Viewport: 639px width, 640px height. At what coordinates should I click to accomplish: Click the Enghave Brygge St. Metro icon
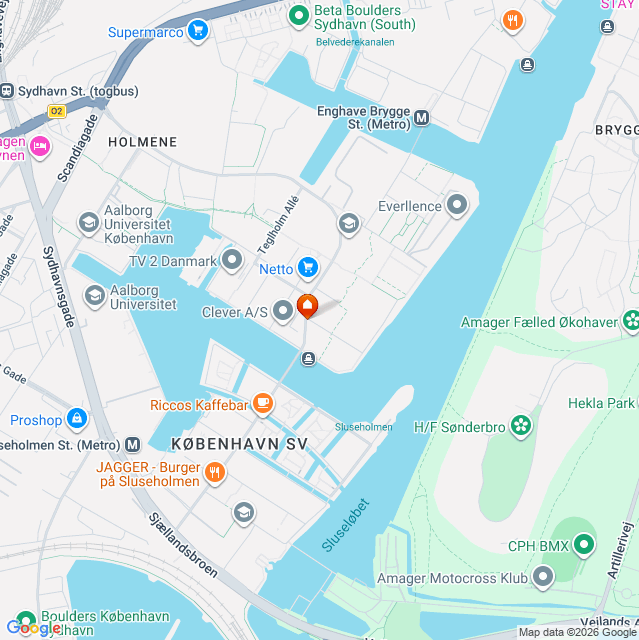coord(422,118)
